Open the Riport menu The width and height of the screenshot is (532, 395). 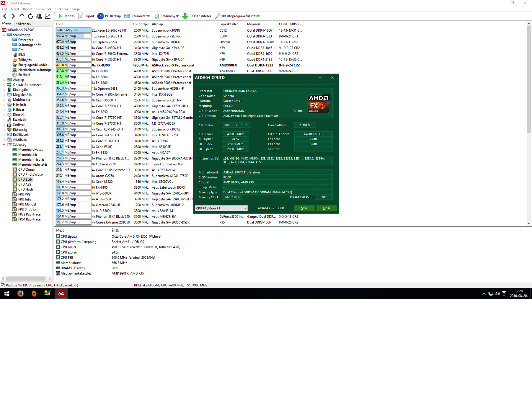27,9
